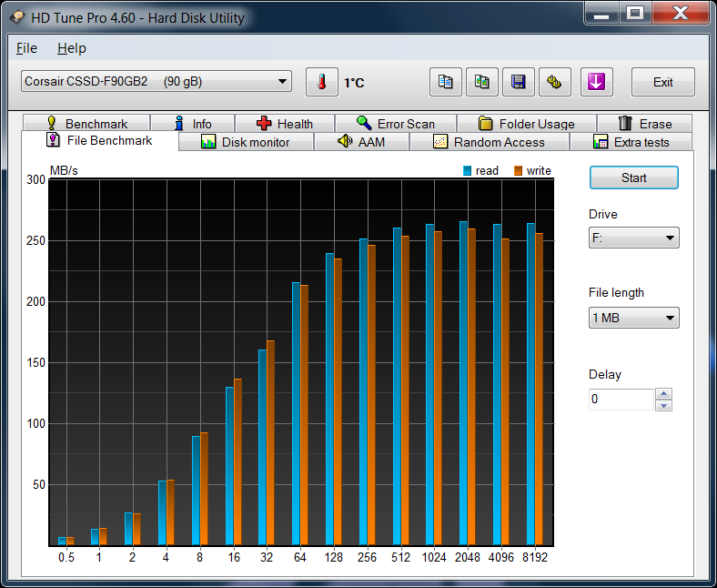Viewport: 717px width, 588px height.
Task: Open the Help menu
Action: (x=71, y=48)
